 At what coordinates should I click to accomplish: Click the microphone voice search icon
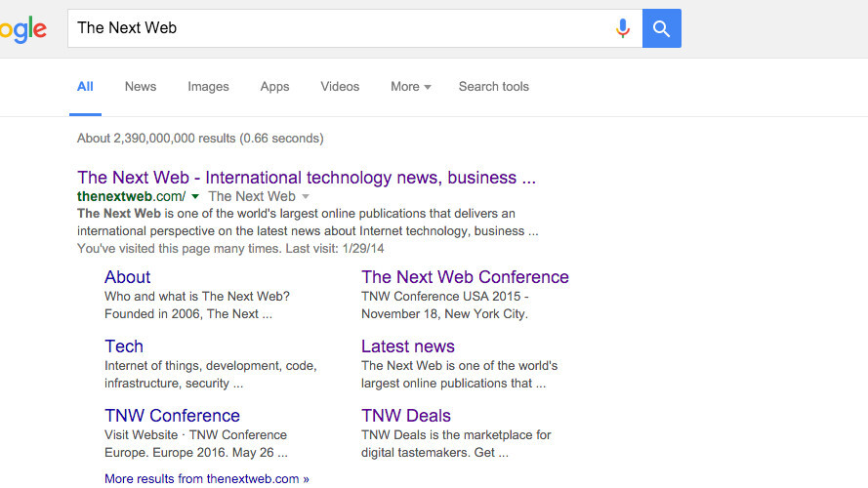[x=622, y=28]
